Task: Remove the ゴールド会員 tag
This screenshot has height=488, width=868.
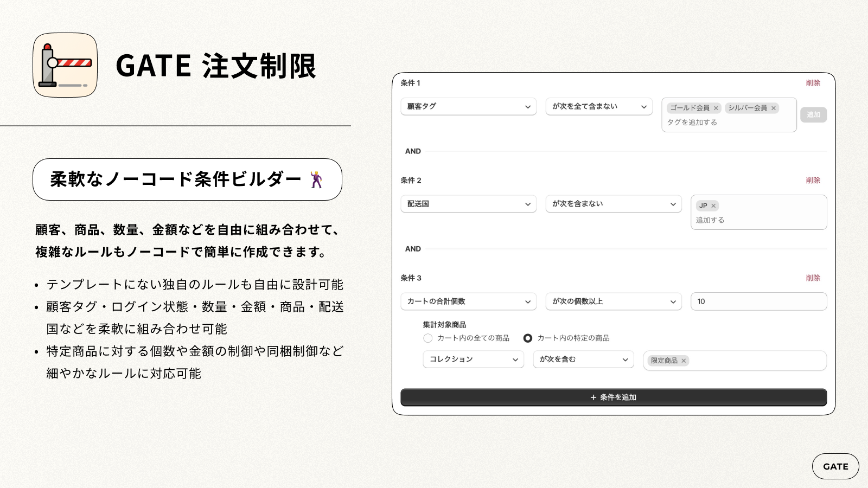Action: (x=716, y=108)
